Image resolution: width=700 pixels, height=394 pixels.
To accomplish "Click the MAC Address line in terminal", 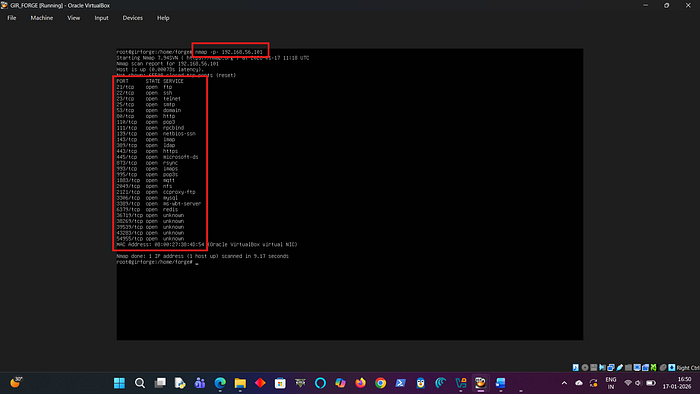I will tap(207, 245).
